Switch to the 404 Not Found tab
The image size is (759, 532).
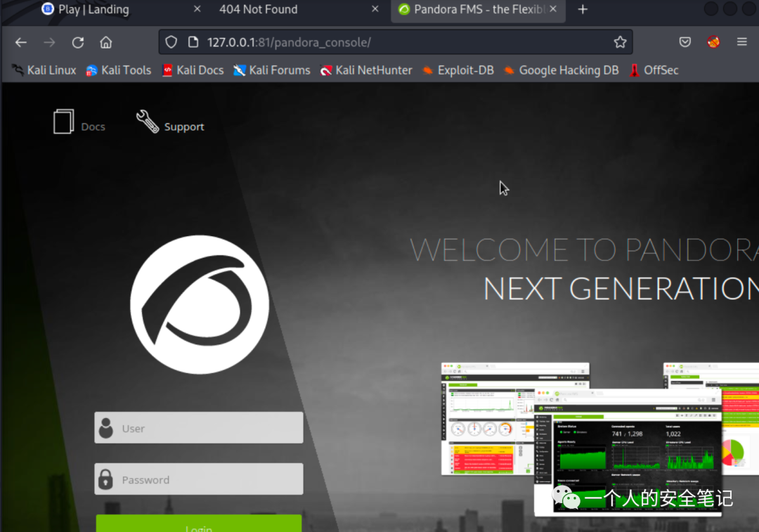click(297, 9)
